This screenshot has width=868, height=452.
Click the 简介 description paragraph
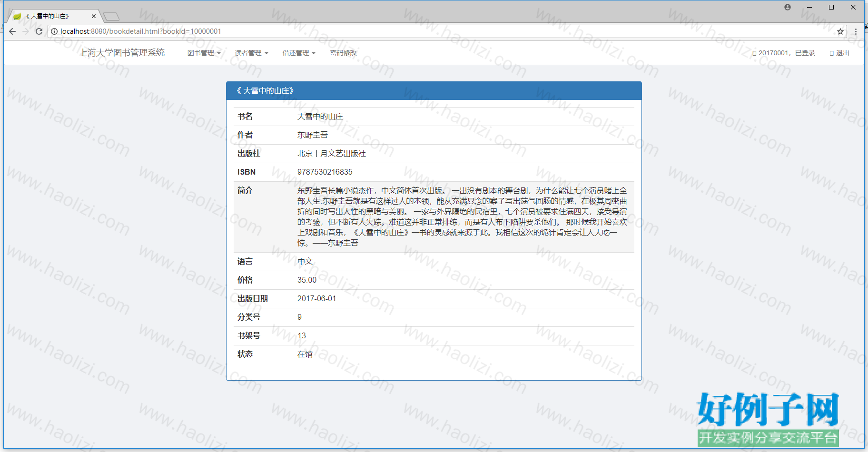(462, 216)
